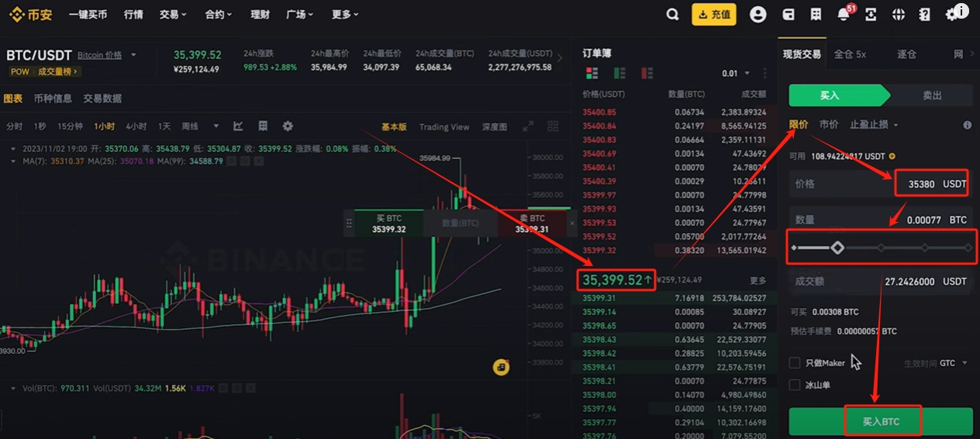
Task: Open the search magnifier icon
Action: (672, 14)
